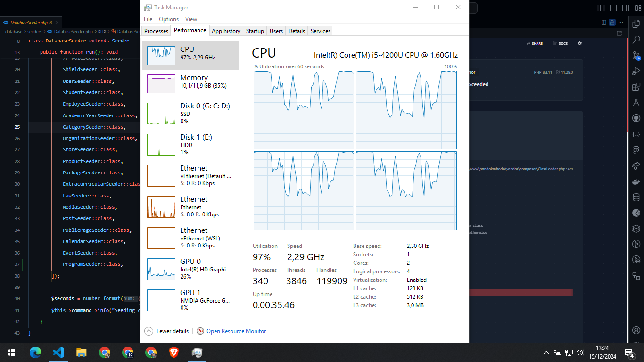644x362 pixels.
Task: Click the DatabaseSeeder.php editor tab
Action: click(30, 22)
